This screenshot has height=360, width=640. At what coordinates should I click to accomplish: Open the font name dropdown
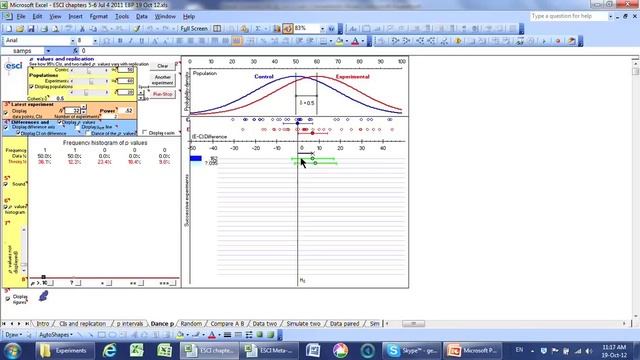coord(73,41)
